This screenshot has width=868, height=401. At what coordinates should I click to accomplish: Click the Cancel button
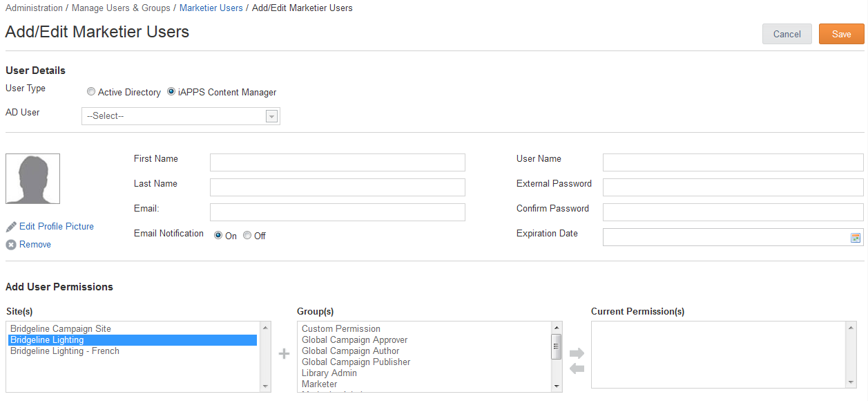coord(787,34)
